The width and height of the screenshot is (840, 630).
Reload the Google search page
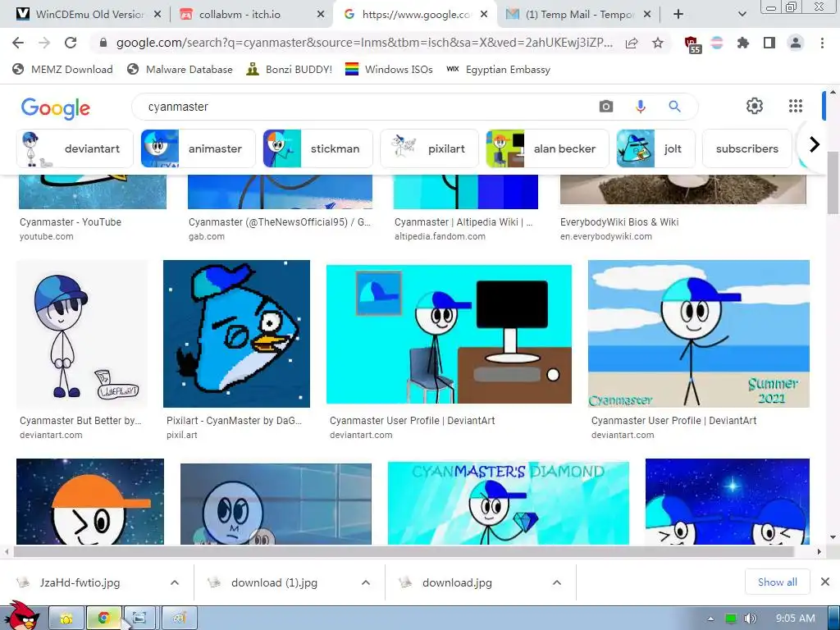pyautogui.click(x=71, y=43)
